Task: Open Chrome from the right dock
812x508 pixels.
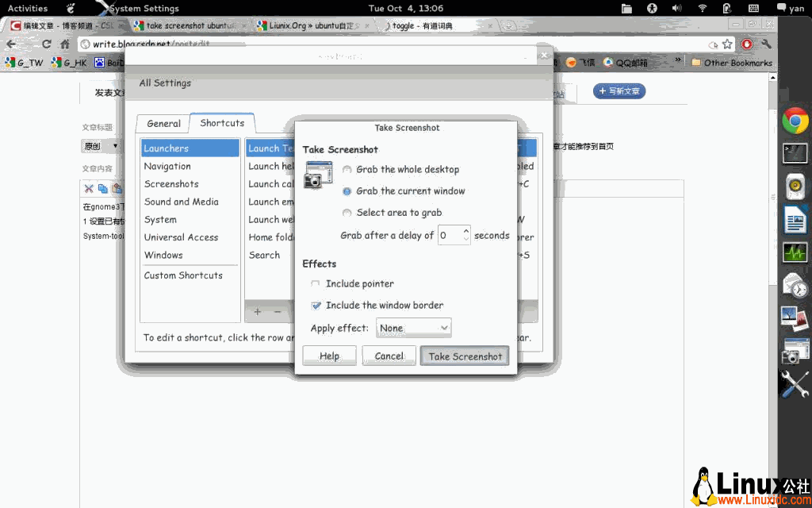Action: [795, 121]
